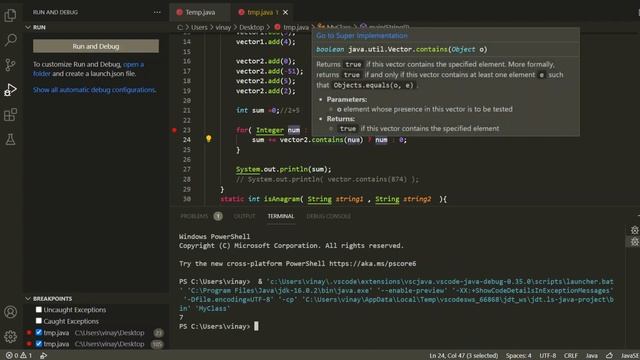Open the Testing flask view
The width and height of the screenshot is (640, 360).
pos(10,139)
